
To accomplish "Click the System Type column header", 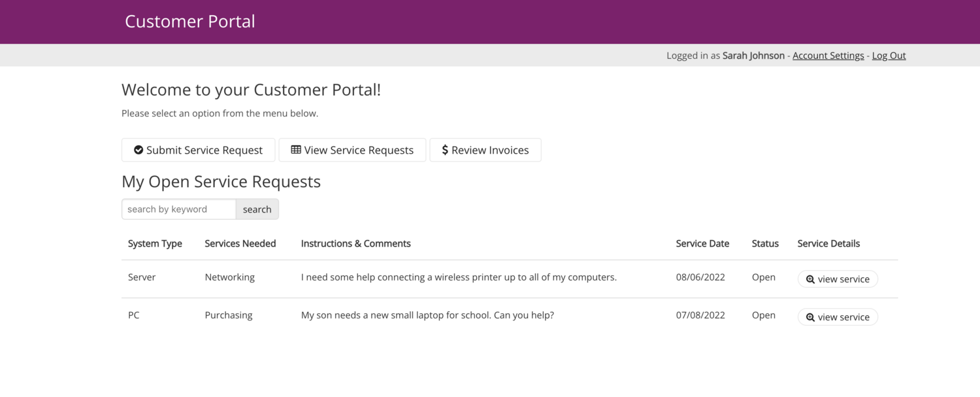I will [155, 243].
